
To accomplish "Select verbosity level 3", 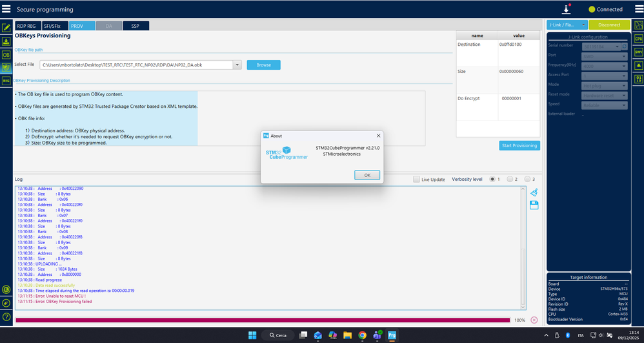I will 527,180.
